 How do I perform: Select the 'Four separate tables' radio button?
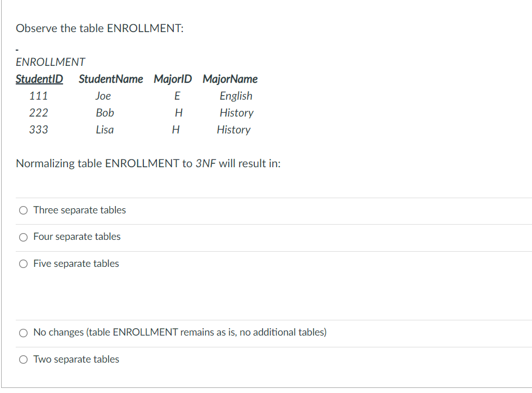pyautogui.click(x=23, y=237)
